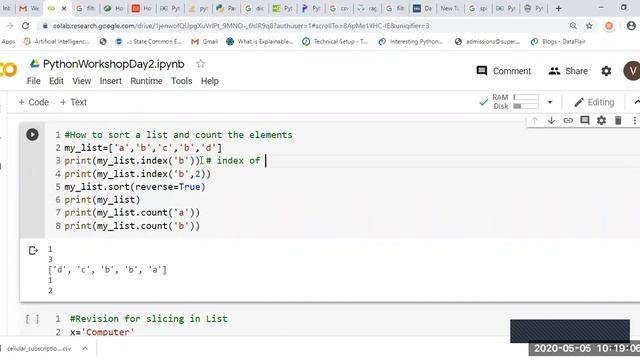Add a new Code cell
The height and width of the screenshot is (360, 640).
click(x=33, y=102)
